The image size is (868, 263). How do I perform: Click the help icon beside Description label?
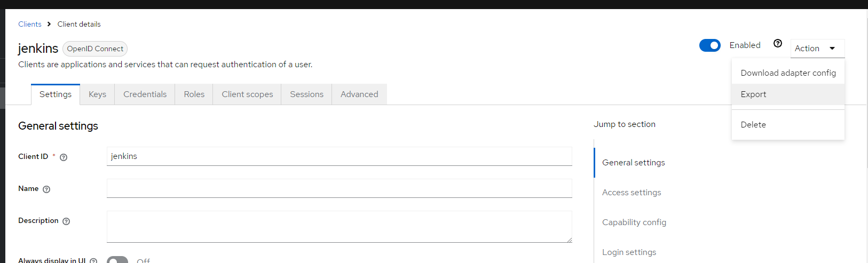click(x=66, y=221)
